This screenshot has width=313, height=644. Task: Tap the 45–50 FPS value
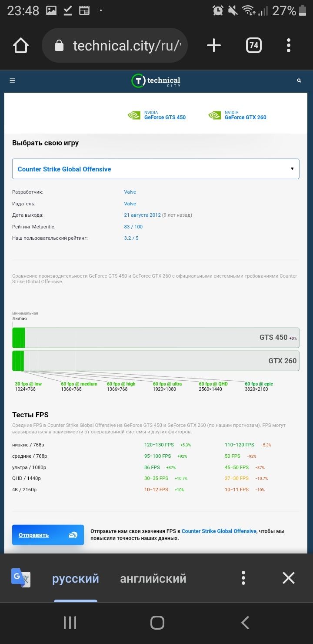[x=237, y=467]
